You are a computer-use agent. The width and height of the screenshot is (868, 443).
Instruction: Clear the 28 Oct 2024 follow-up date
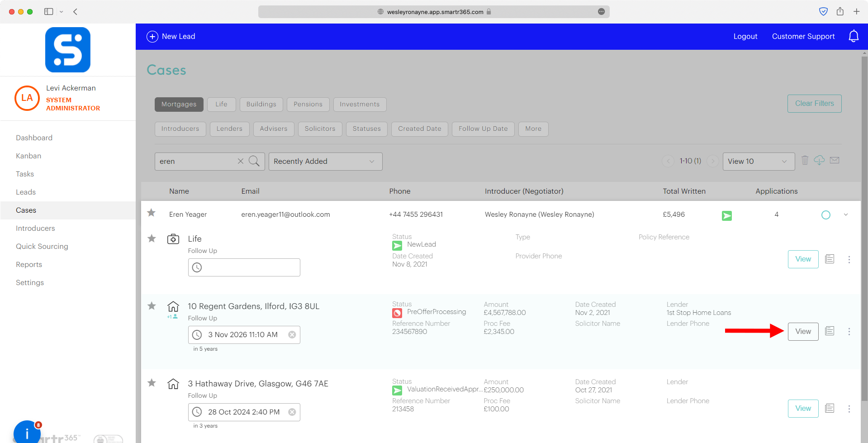coord(292,412)
